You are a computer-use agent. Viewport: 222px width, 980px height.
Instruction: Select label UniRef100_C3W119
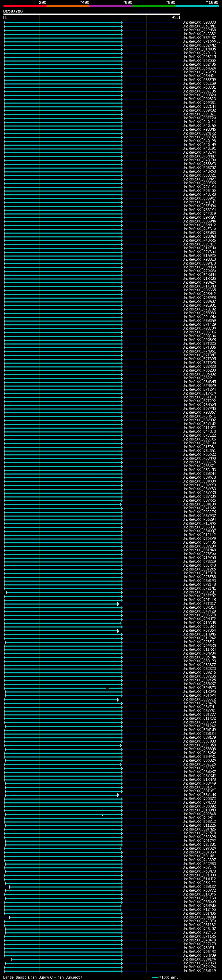click(199, 971)
